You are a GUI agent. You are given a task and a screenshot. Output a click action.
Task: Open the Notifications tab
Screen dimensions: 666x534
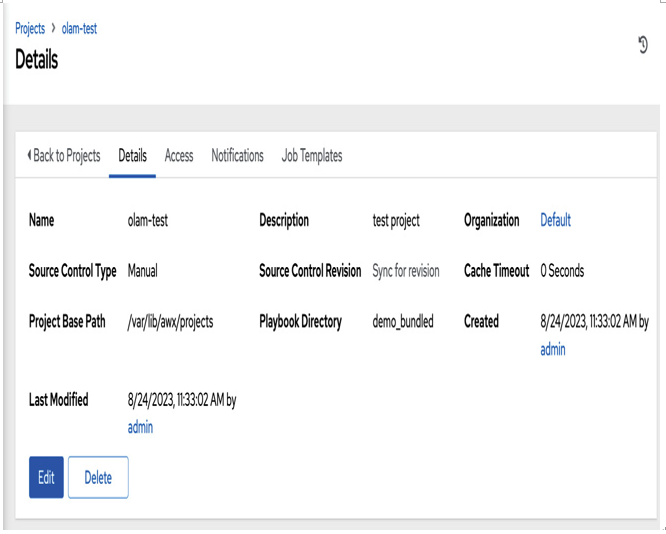point(237,155)
